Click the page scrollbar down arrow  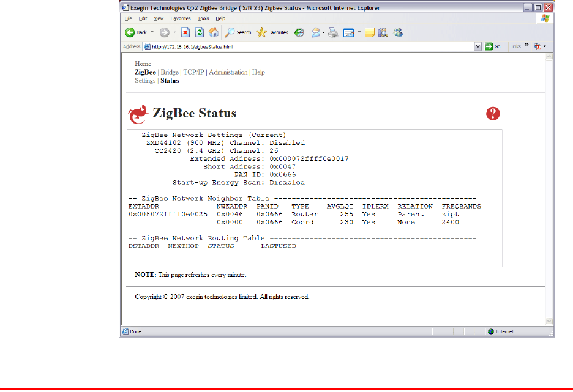(x=549, y=322)
